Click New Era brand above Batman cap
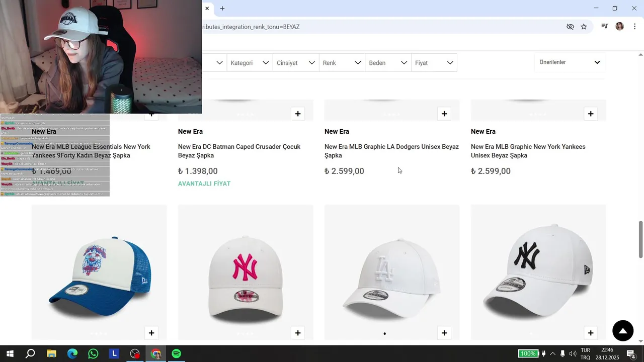This screenshot has height=362, width=644. click(190, 132)
